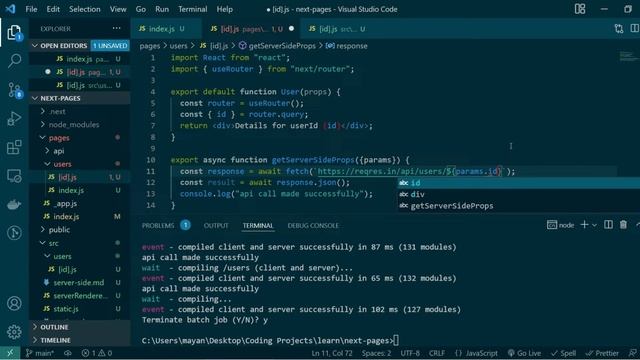This screenshot has width=640, height=360.
Task: Open the Edit menu
Action: (x=53, y=9)
